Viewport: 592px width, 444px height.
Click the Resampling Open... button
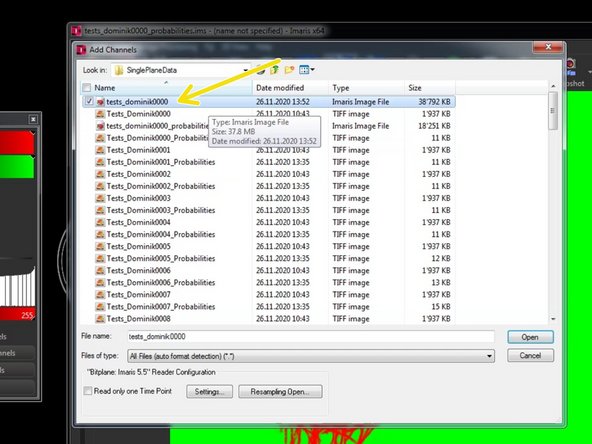[x=280, y=392]
